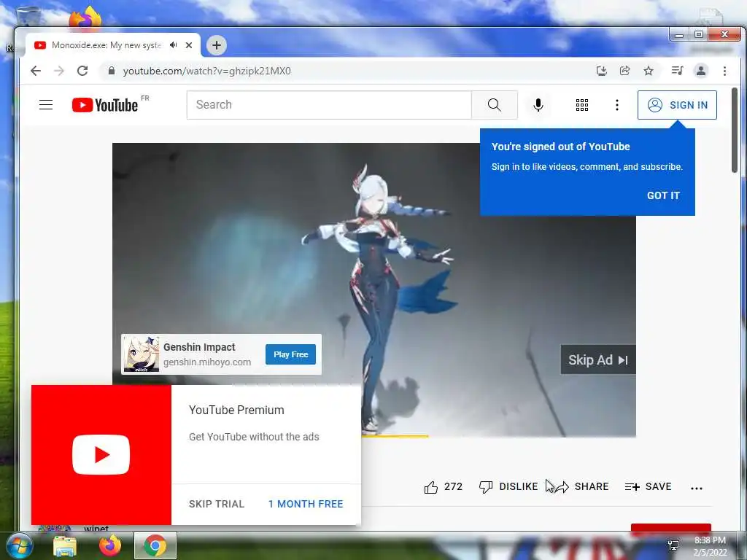Mute the tab using the speaker icon
Image resolution: width=747 pixels, height=560 pixels.
[x=174, y=45]
